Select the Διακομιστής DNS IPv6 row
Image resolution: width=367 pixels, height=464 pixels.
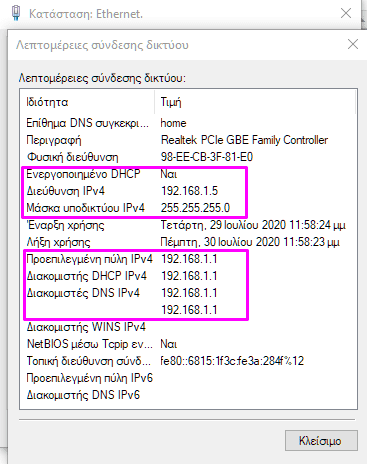coord(188,395)
